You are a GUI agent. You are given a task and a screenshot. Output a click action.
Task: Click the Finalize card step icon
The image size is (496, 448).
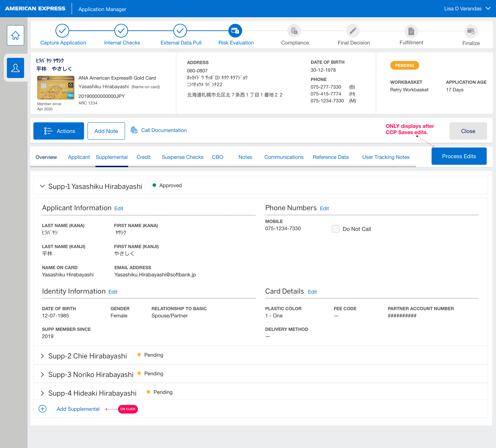pos(471,32)
